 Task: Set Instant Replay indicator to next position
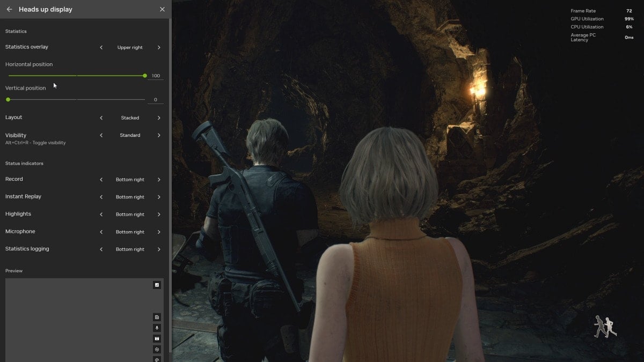pos(159,197)
